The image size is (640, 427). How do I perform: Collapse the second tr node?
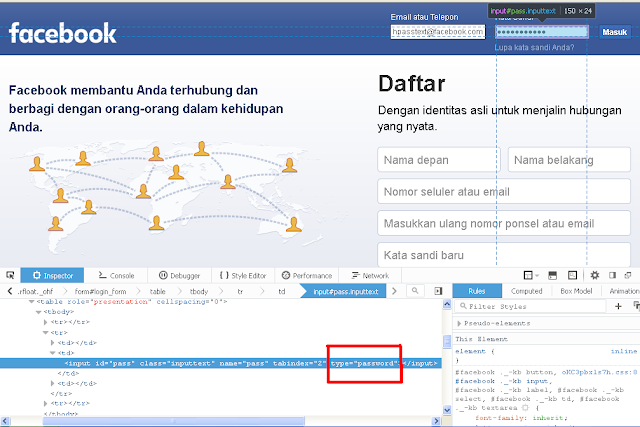click(45, 333)
